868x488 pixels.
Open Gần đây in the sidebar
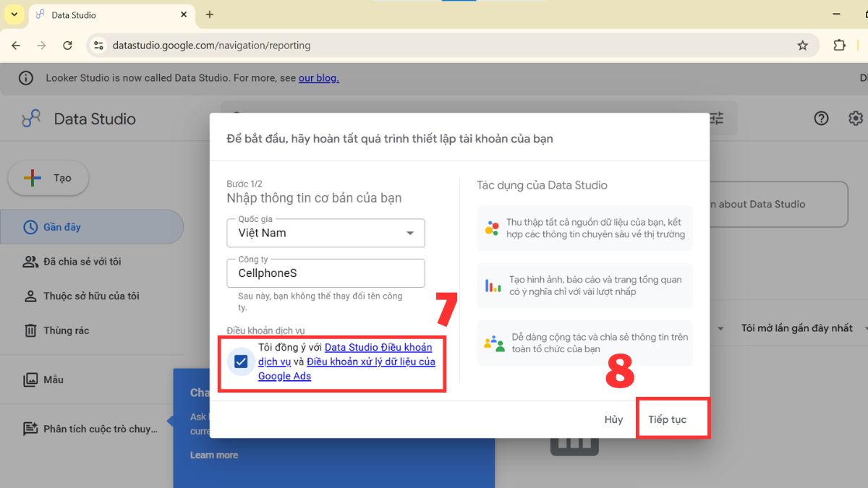point(92,227)
